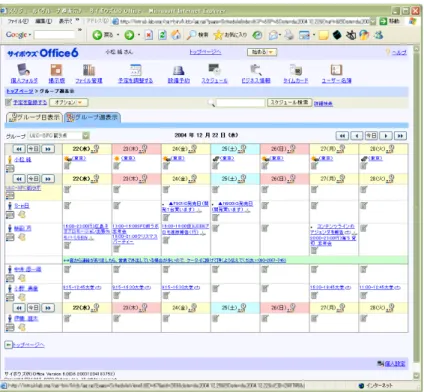This screenshot has height=392, width=424.
Task: Click the green Forward arrow in the toolbar
Action: [x=129, y=35]
